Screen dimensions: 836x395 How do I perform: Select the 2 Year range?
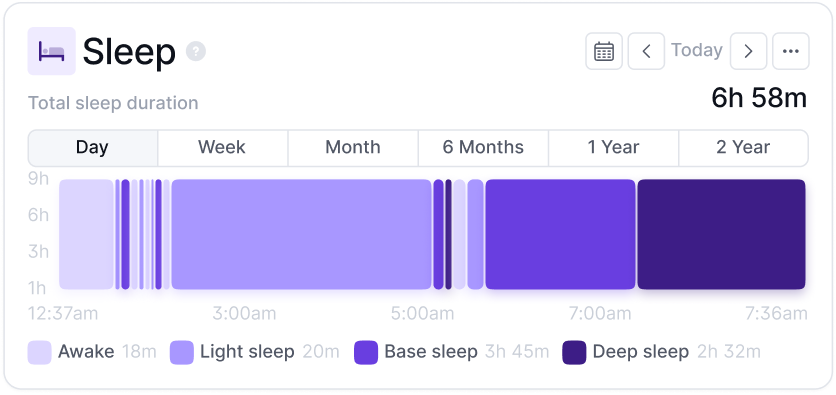(x=743, y=148)
